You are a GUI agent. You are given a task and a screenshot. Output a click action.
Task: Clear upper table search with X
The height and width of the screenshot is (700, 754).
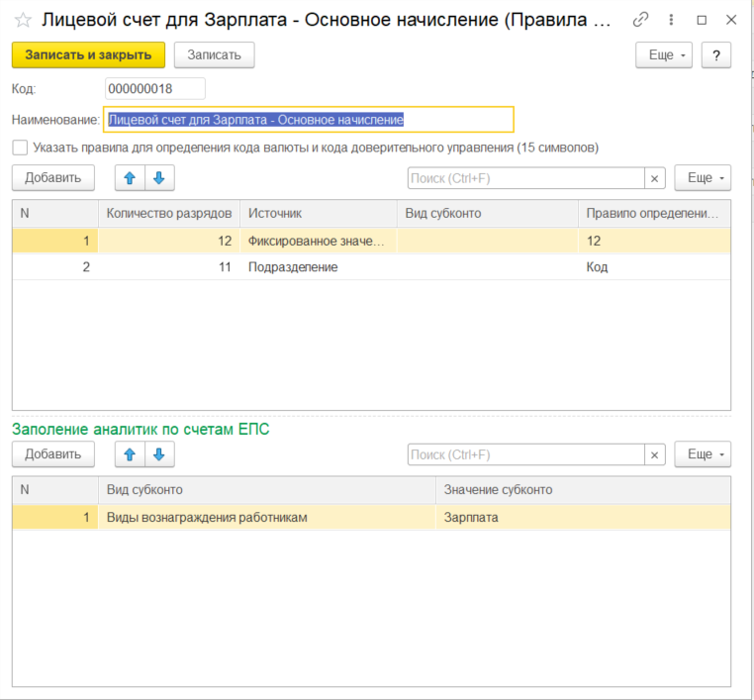click(x=655, y=178)
